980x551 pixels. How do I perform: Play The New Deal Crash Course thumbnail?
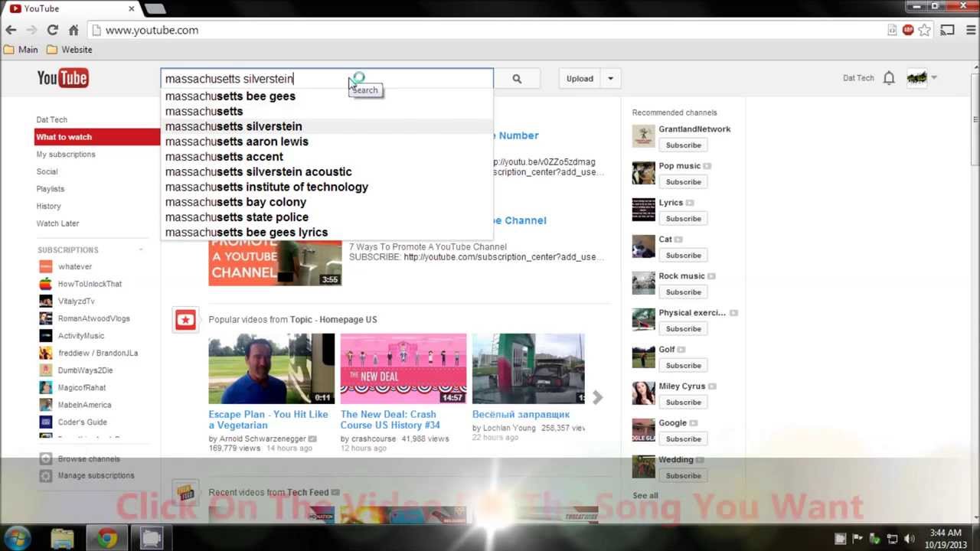coord(403,369)
